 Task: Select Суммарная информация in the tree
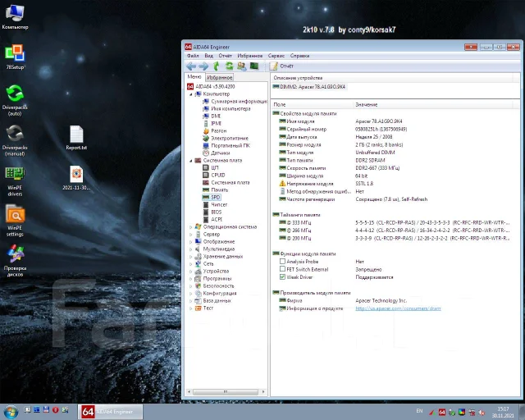(235, 101)
